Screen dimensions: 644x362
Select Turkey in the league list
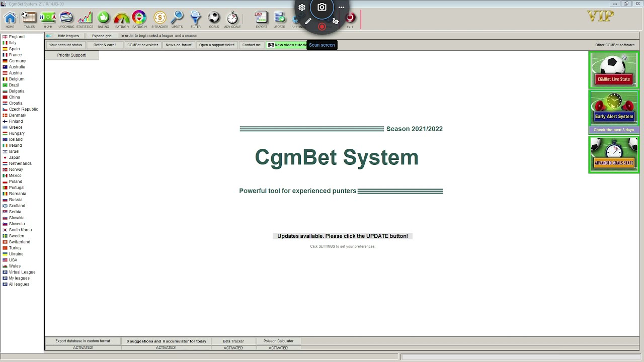pyautogui.click(x=15, y=248)
